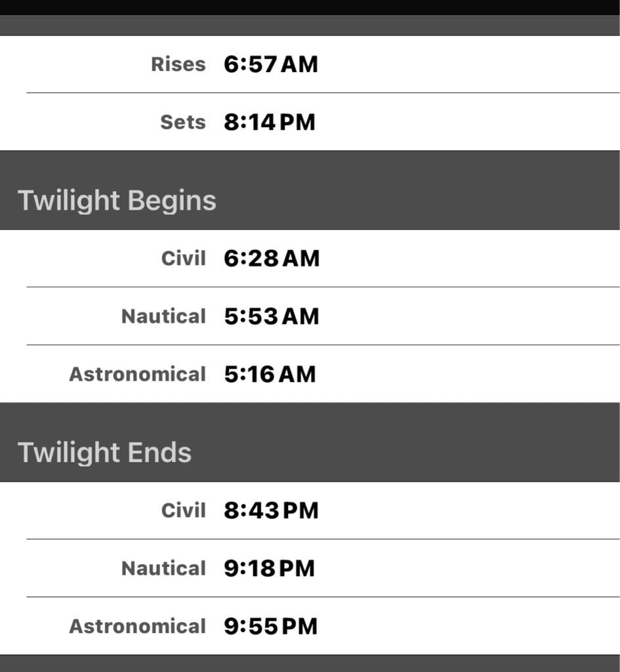Tap the 6:57 AM sunrise time
The height and width of the screenshot is (672, 620).
tap(271, 64)
